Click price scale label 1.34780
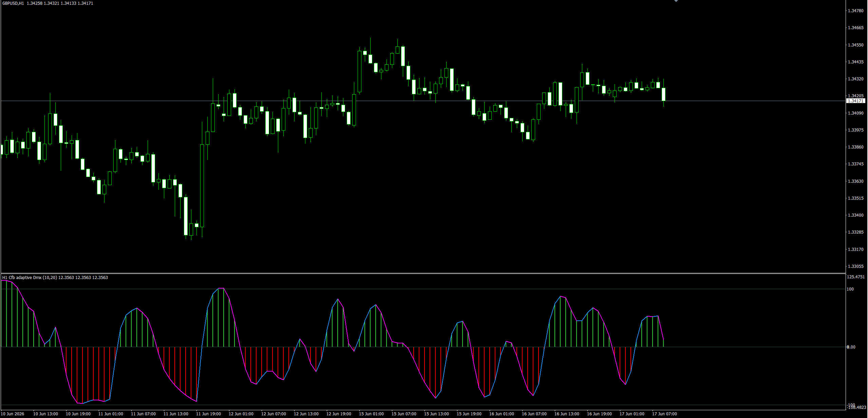The height and width of the screenshot is (418, 868). [x=855, y=11]
